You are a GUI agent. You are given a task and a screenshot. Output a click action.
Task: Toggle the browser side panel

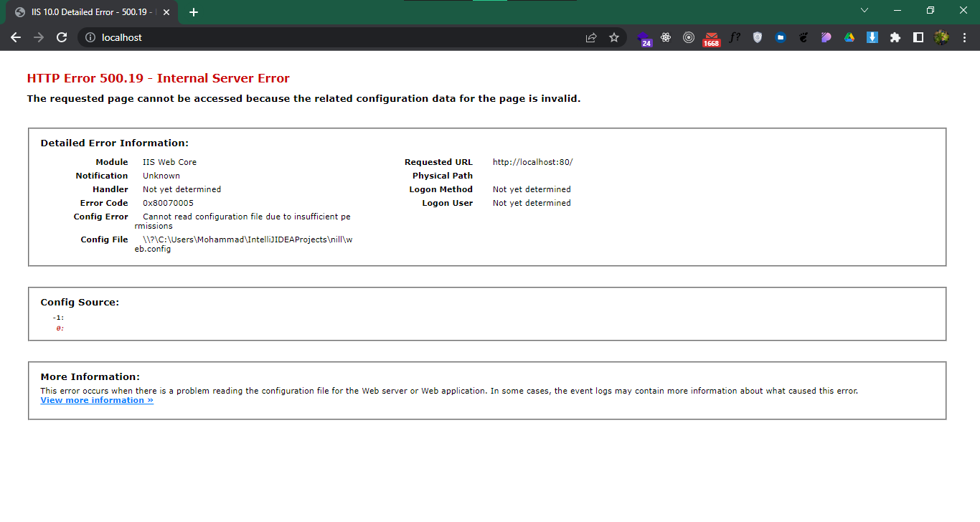coord(918,37)
